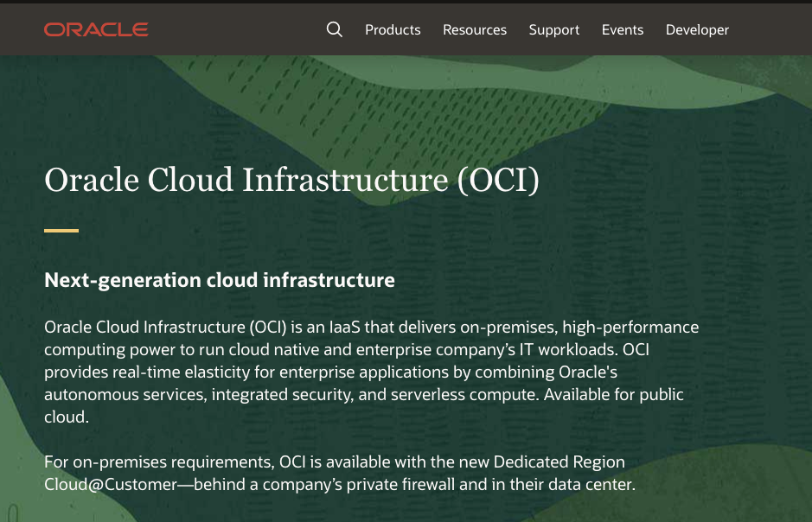Viewport: 812px width, 522px height.
Task: Open the Products menu
Action: click(393, 30)
